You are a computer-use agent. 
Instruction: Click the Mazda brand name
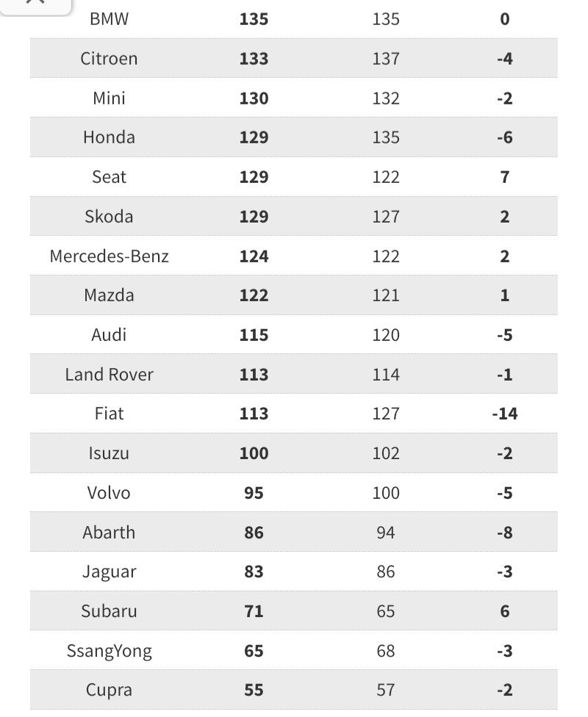pos(109,295)
